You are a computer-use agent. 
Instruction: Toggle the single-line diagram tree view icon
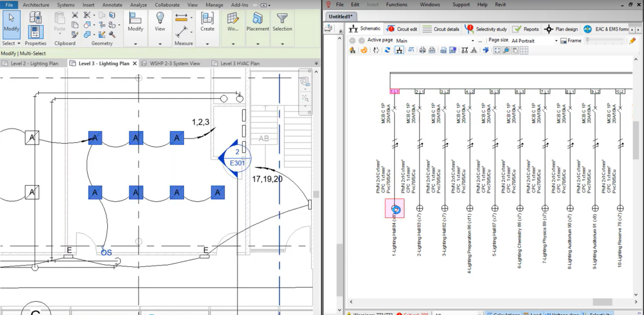tap(399, 50)
